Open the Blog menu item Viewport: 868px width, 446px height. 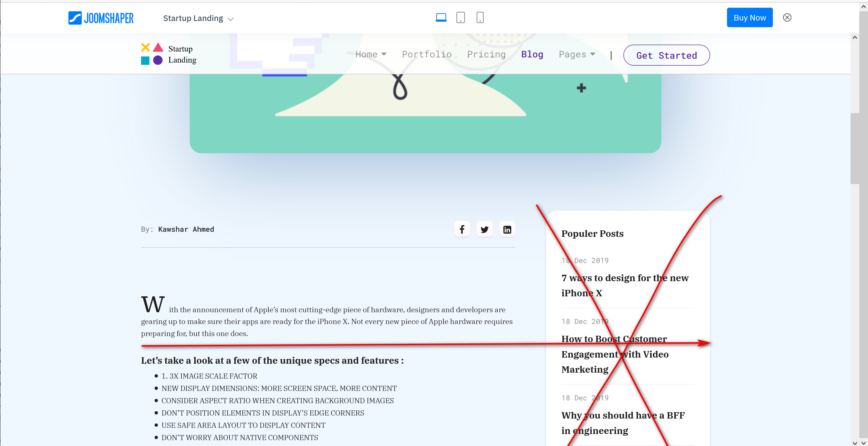point(532,54)
